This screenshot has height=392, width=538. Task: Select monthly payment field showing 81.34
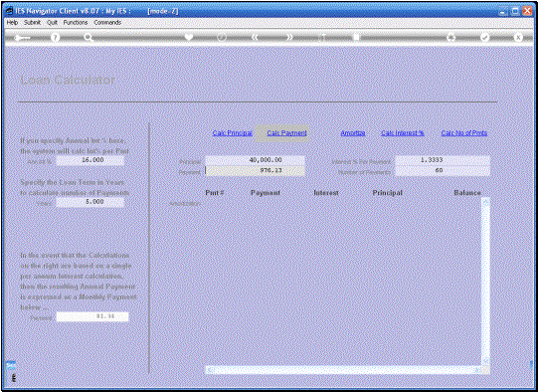coord(92,316)
